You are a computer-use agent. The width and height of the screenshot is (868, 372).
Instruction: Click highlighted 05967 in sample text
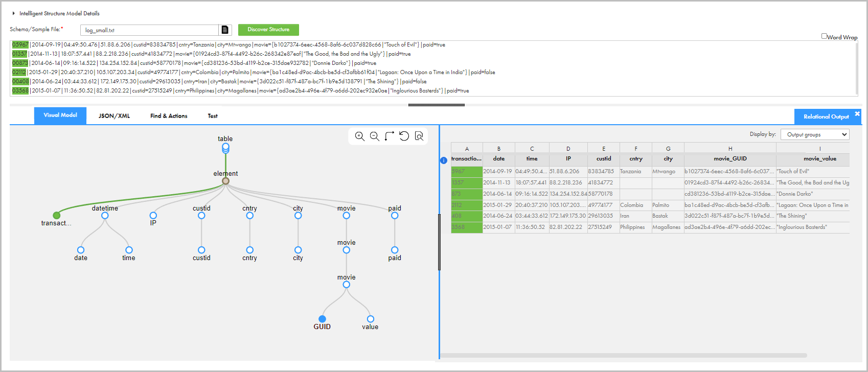click(20, 45)
